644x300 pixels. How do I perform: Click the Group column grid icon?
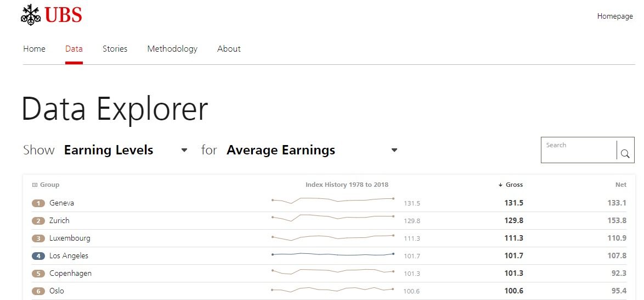click(35, 185)
